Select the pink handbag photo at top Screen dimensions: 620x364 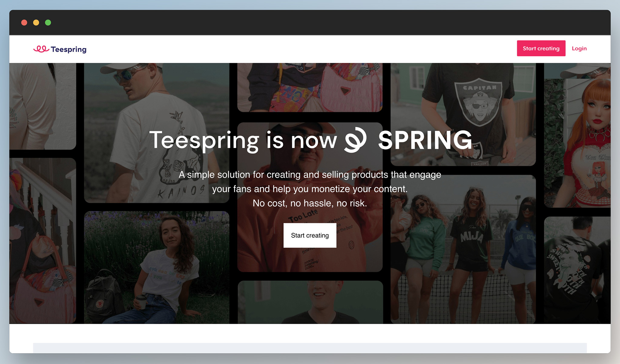310,87
